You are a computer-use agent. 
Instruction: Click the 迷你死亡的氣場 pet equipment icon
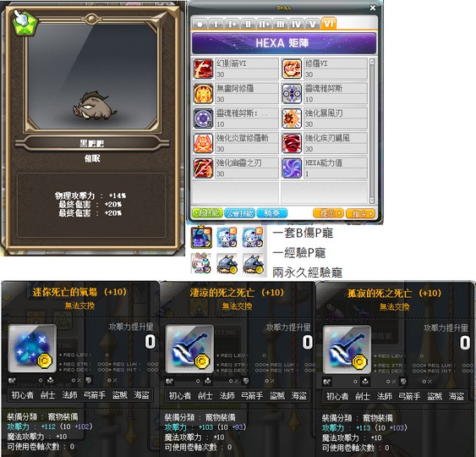pyautogui.click(x=32, y=349)
